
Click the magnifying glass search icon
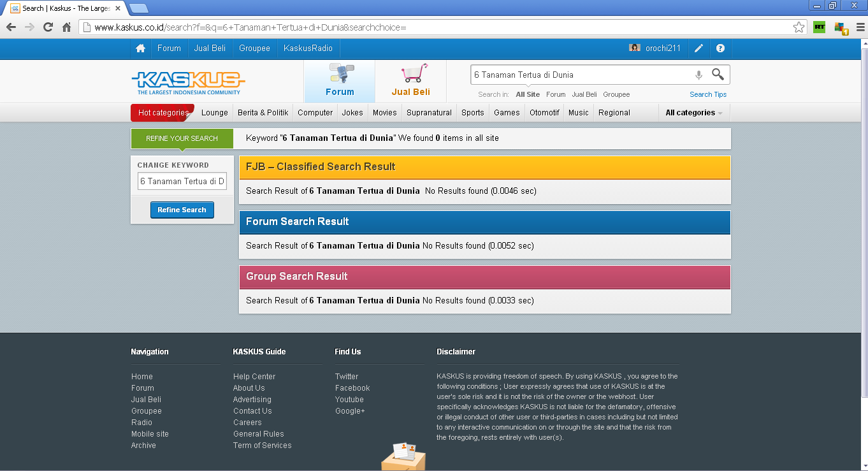click(718, 75)
